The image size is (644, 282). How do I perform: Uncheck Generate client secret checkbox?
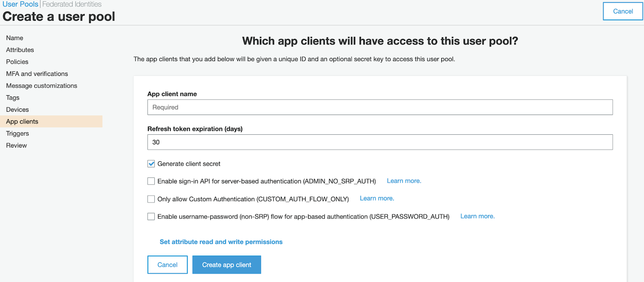(x=151, y=164)
